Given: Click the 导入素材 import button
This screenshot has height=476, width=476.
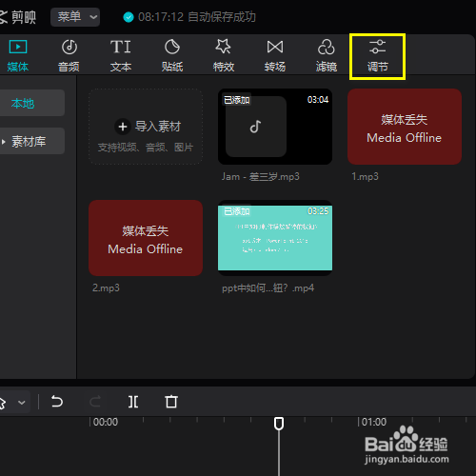Looking at the screenshot, I should (x=146, y=127).
